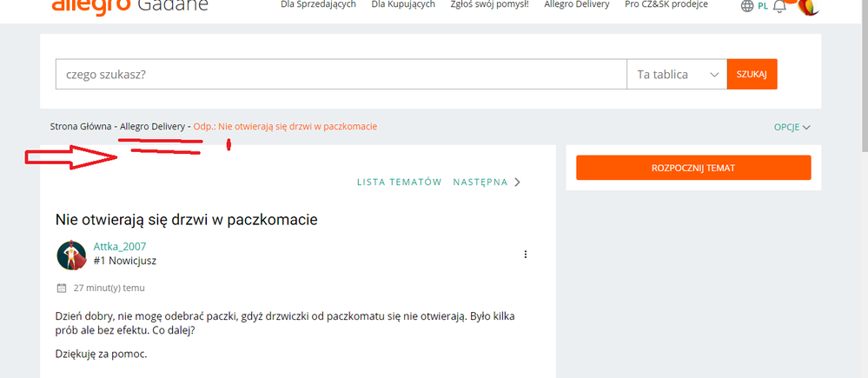Click Attka_2007 author avatar
868x378 pixels.
click(71, 255)
